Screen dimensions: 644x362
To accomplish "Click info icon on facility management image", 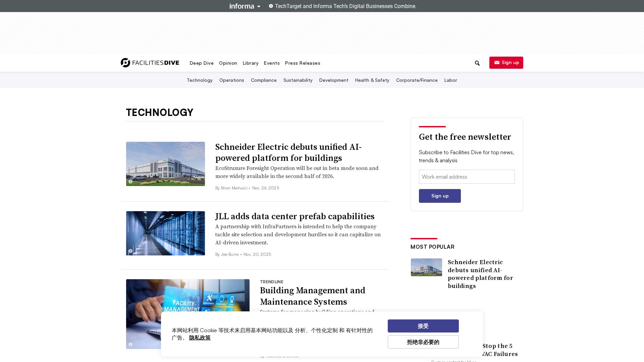I will (x=130, y=345).
